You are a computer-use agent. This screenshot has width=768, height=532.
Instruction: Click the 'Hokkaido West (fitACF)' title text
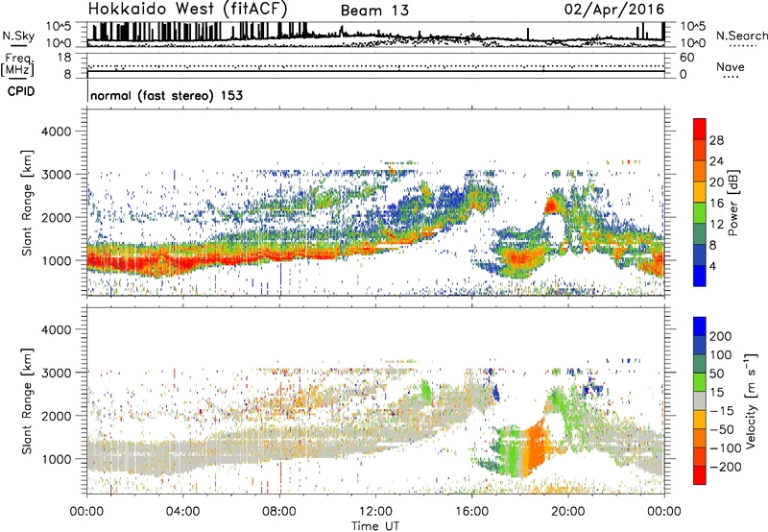tap(187, 9)
